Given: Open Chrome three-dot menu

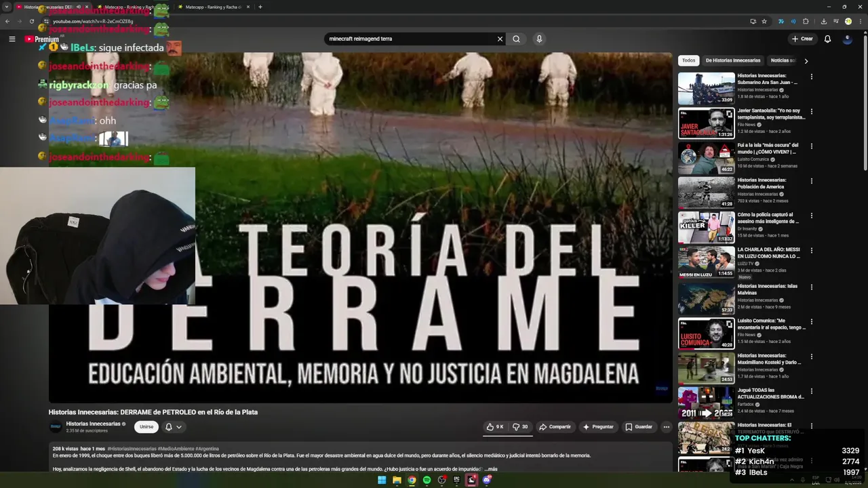Looking at the screenshot, I should (x=860, y=21).
